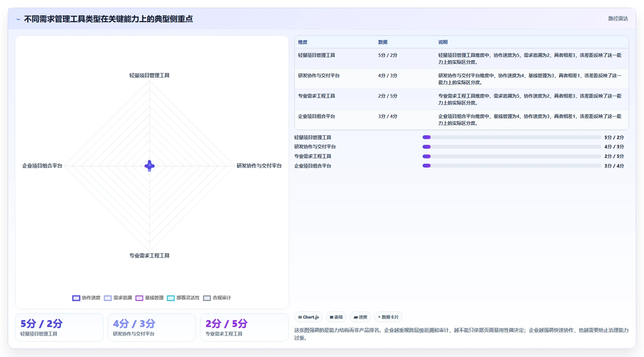Click the 企业项目组合平台 radar axis label

pos(42,166)
